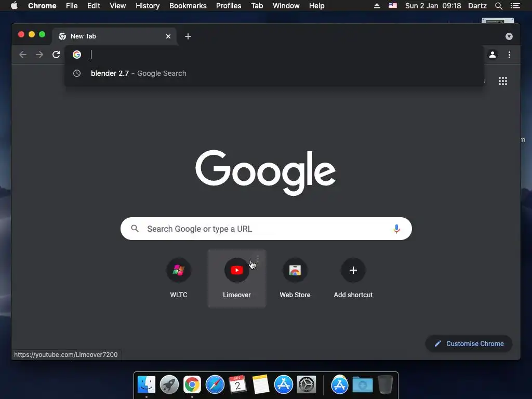532x399 pixels.
Task: Open the Tab menu
Action: pos(257,6)
